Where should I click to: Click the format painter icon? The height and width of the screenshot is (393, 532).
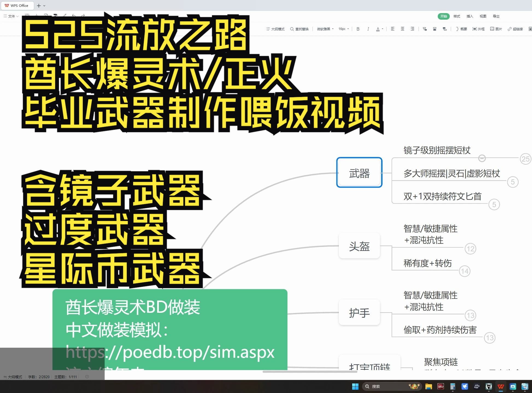tap(55, 16)
